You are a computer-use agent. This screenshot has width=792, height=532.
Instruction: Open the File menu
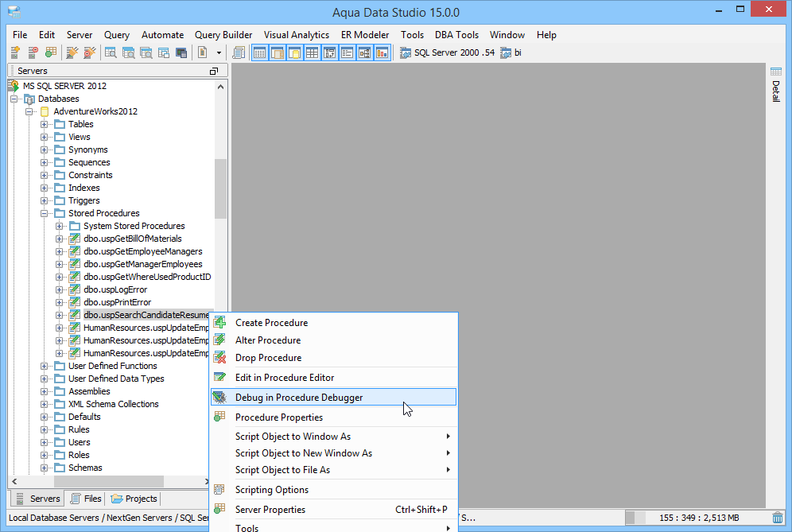pos(20,35)
